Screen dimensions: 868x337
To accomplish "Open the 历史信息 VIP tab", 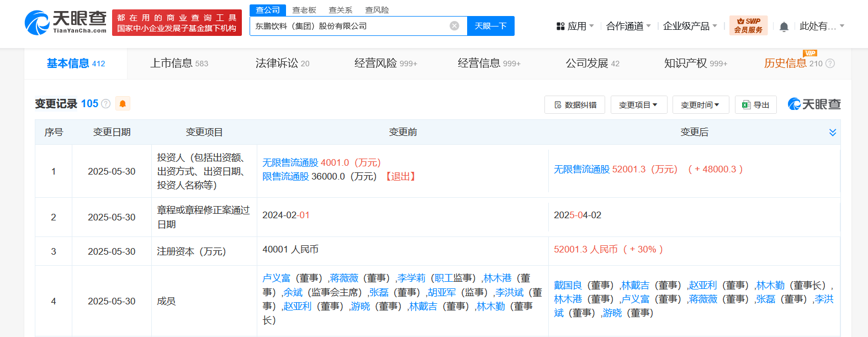I will click(x=793, y=64).
